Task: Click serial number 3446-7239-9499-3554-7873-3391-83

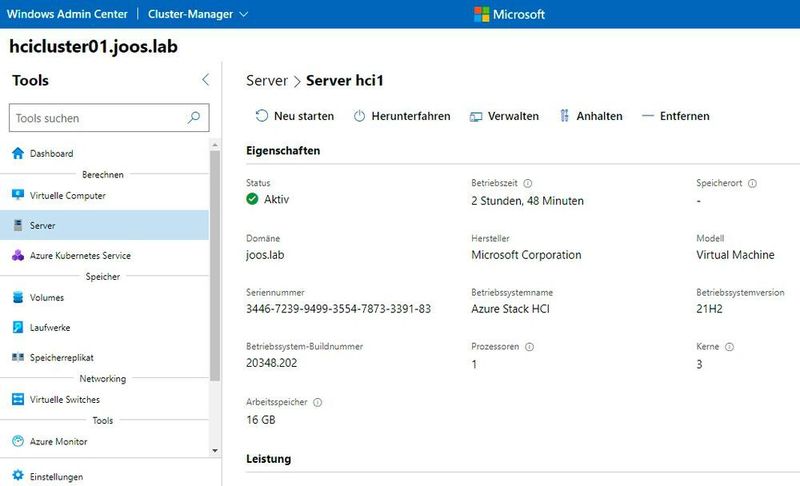Action: click(338, 309)
